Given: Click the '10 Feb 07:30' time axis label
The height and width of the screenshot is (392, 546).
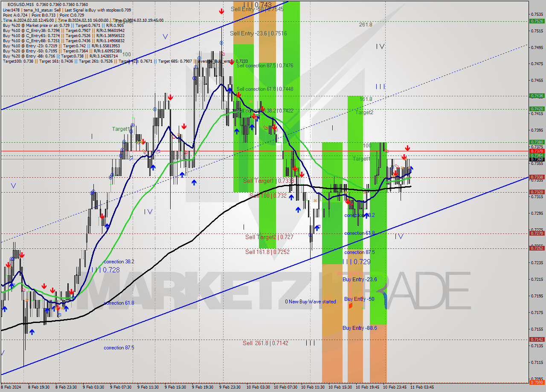Looking at the screenshot, I should pos(286,387).
